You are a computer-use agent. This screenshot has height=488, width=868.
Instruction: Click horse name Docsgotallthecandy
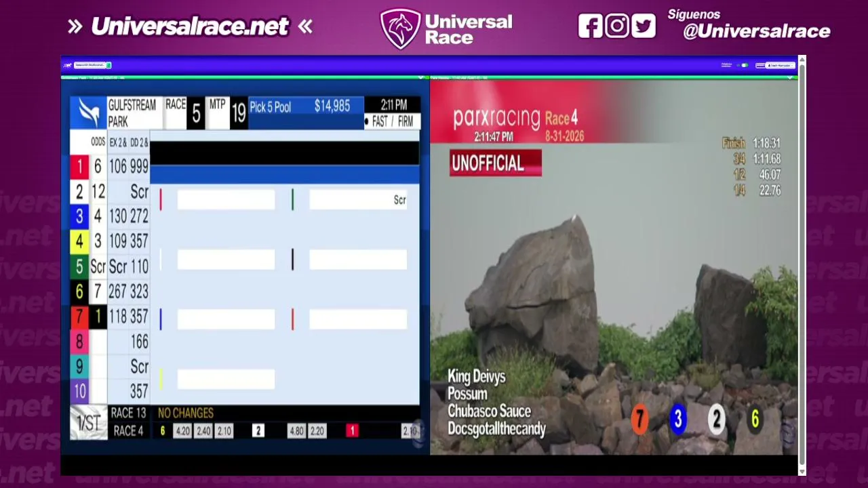pos(496,429)
